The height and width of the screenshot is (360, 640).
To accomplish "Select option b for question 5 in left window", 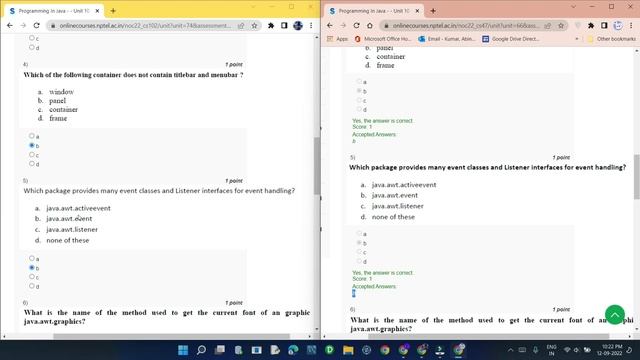I will (x=32, y=268).
